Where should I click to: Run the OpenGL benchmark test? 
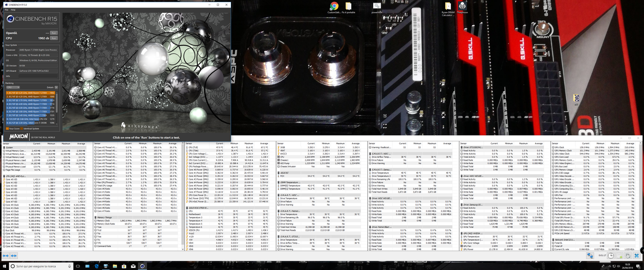coord(54,32)
